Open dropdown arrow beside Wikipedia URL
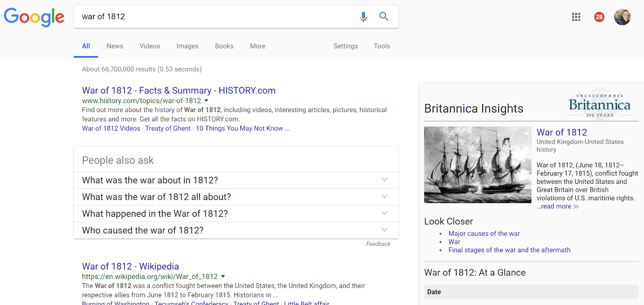 [223, 277]
